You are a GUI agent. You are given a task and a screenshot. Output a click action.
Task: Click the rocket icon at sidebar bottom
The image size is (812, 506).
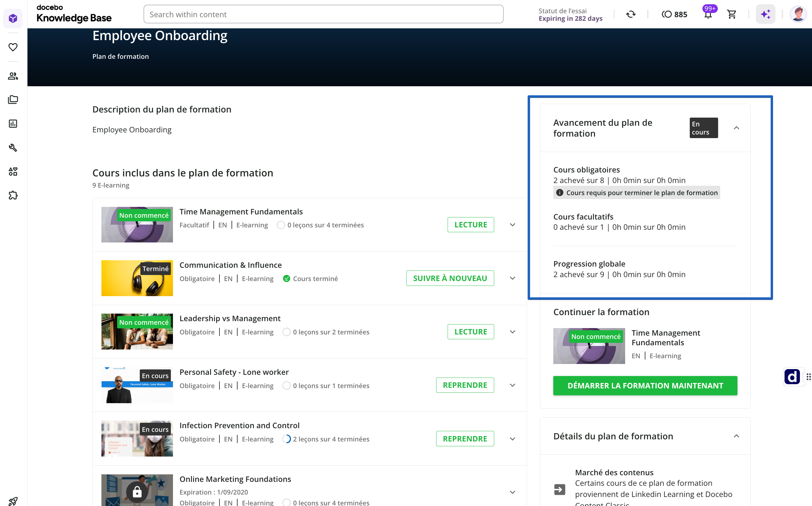click(13, 501)
